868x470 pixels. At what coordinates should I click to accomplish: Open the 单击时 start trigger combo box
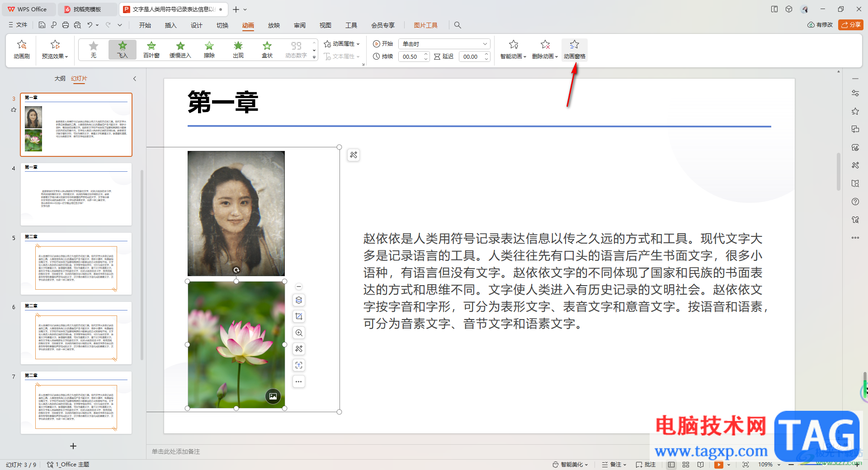click(x=444, y=44)
